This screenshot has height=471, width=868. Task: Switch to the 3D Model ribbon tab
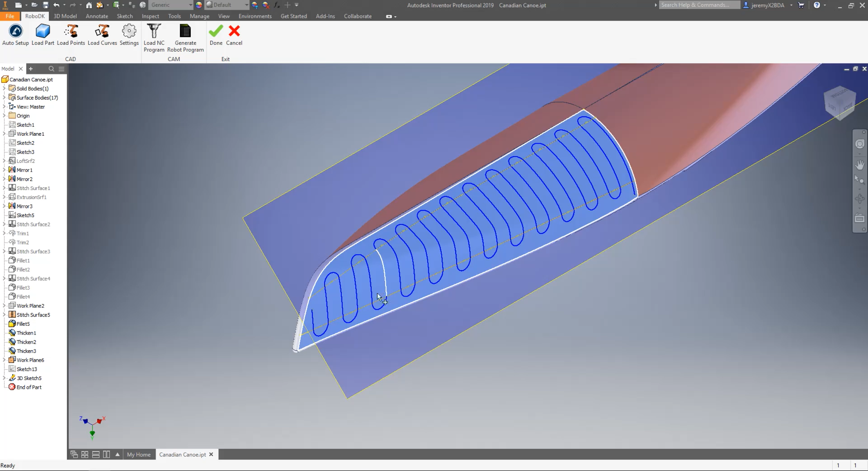[65, 16]
